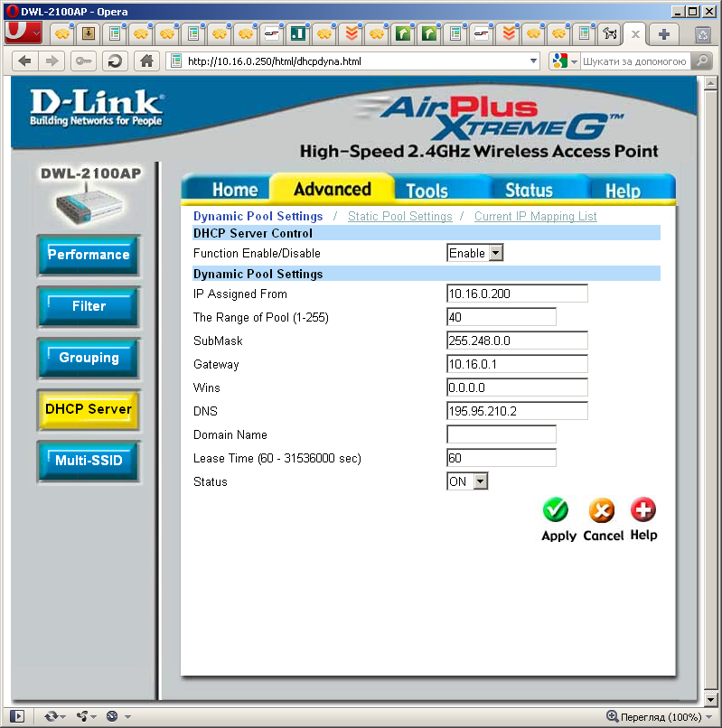Switch to the tab with the dog icon
Viewport: 722px width, 728px height.
pyautogui.click(x=610, y=33)
